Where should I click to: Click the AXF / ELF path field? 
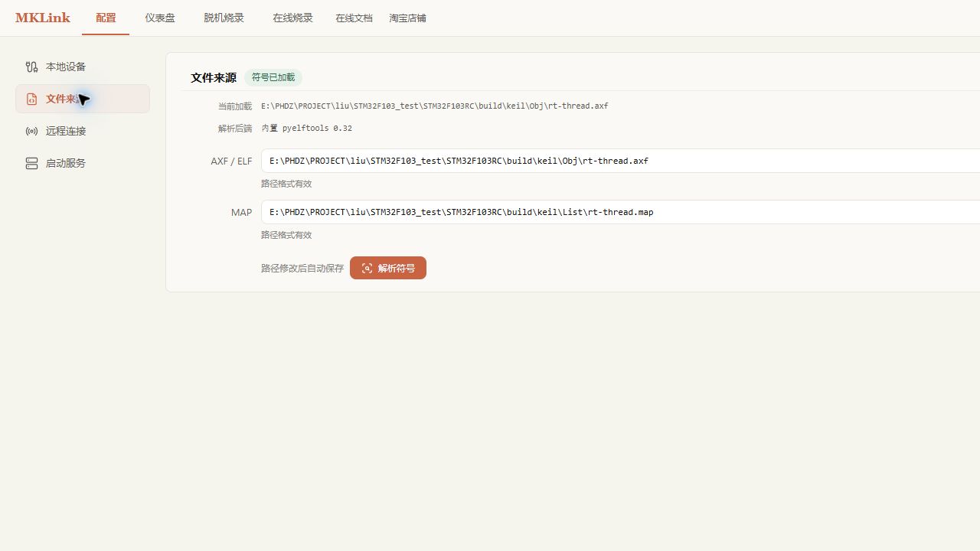pos(620,161)
